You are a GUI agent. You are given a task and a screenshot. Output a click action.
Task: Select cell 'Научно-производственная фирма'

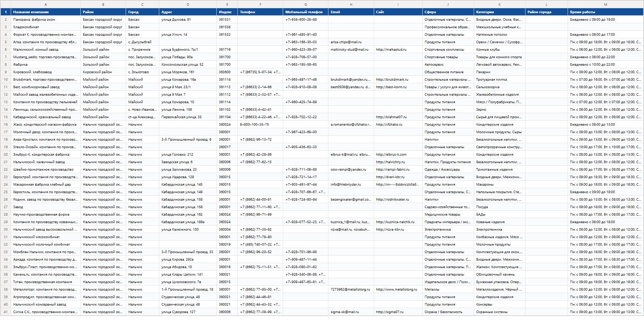46,214
